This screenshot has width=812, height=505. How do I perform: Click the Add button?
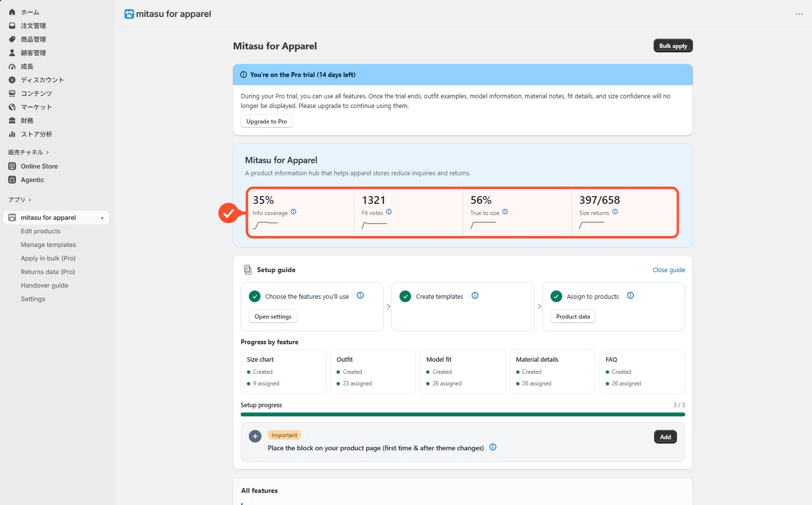(x=665, y=437)
